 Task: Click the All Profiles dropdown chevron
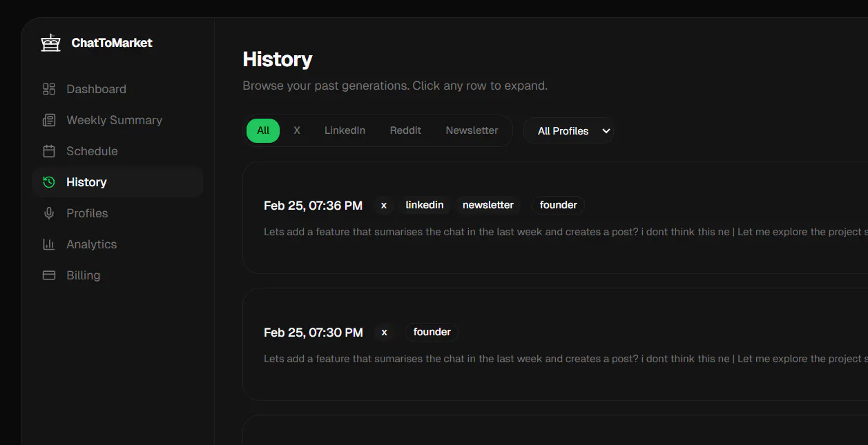click(x=606, y=131)
